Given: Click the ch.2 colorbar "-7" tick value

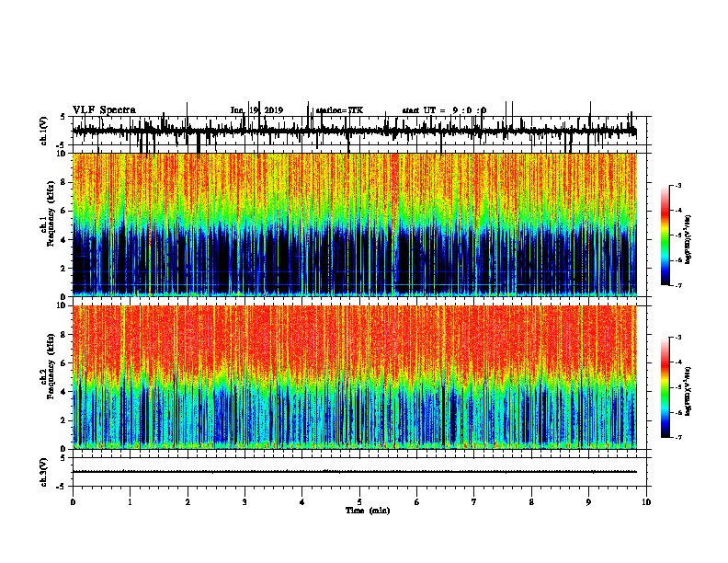Looking at the screenshot, I should tap(678, 437).
